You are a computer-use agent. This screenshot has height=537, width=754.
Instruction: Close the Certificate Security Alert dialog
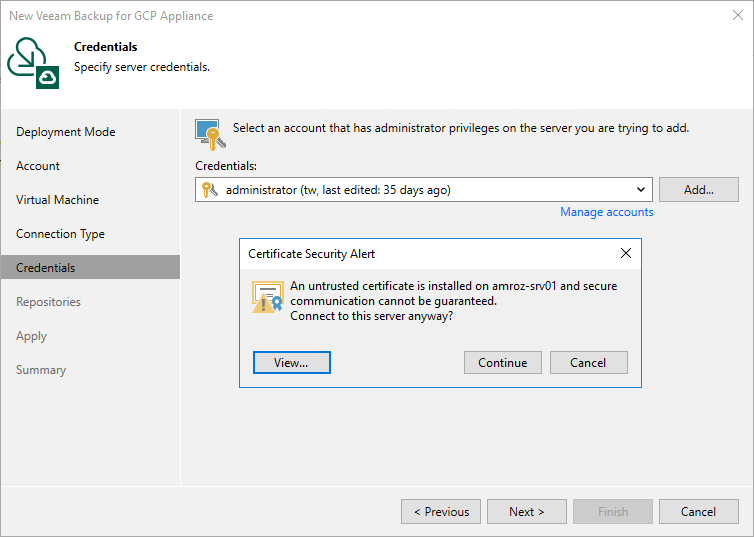[x=626, y=254]
